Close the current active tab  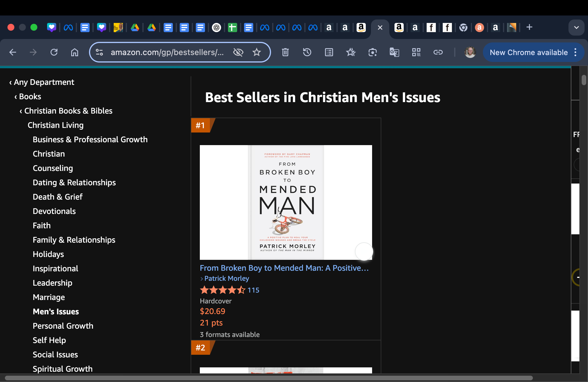[380, 28]
